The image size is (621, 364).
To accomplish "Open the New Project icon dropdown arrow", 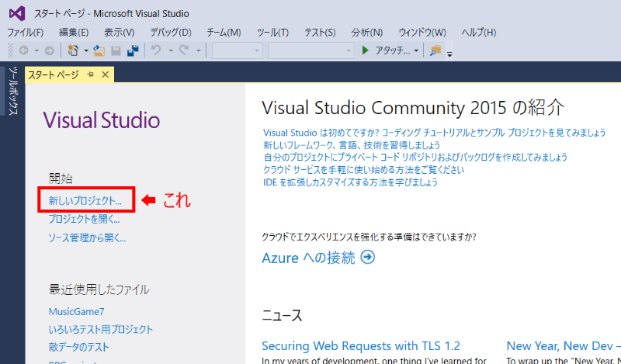I will tap(86, 50).
